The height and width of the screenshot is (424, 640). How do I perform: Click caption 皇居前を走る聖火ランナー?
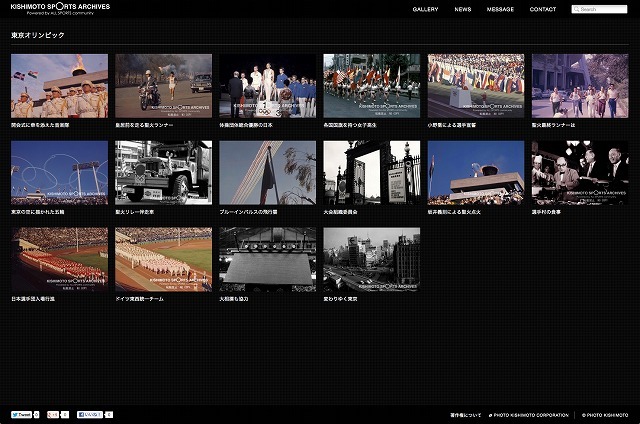[144, 125]
